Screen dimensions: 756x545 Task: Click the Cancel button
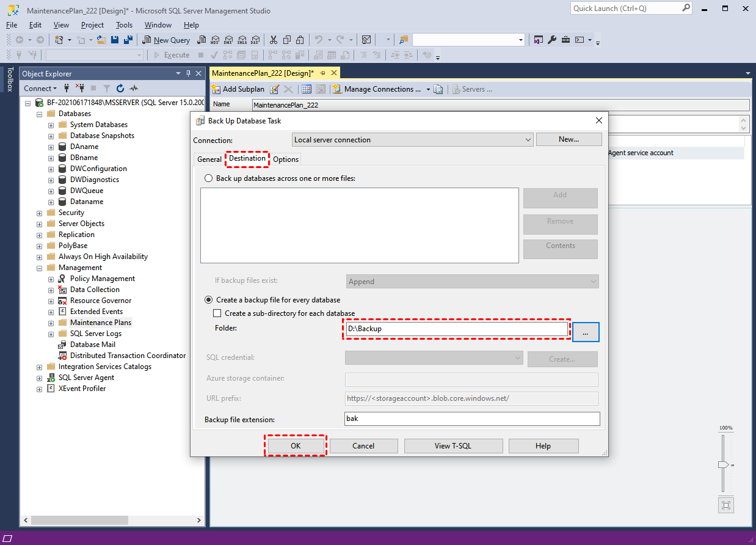[x=363, y=446]
